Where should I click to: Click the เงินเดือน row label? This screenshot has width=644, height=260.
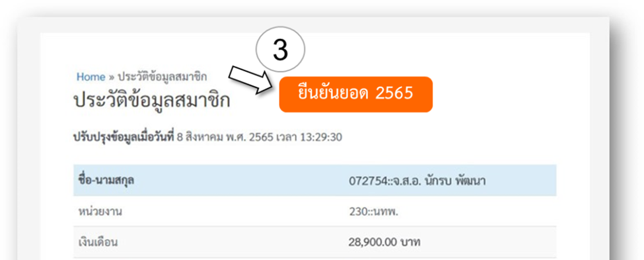pyautogui.click(x=98, y=242)
